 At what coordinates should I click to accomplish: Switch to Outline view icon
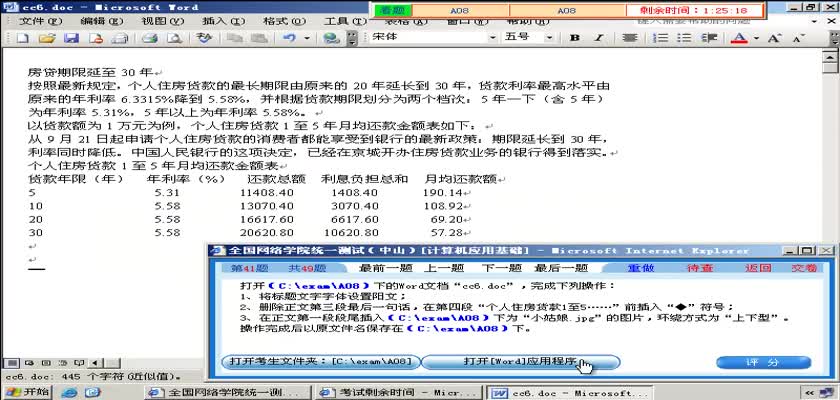click(63, 363)
